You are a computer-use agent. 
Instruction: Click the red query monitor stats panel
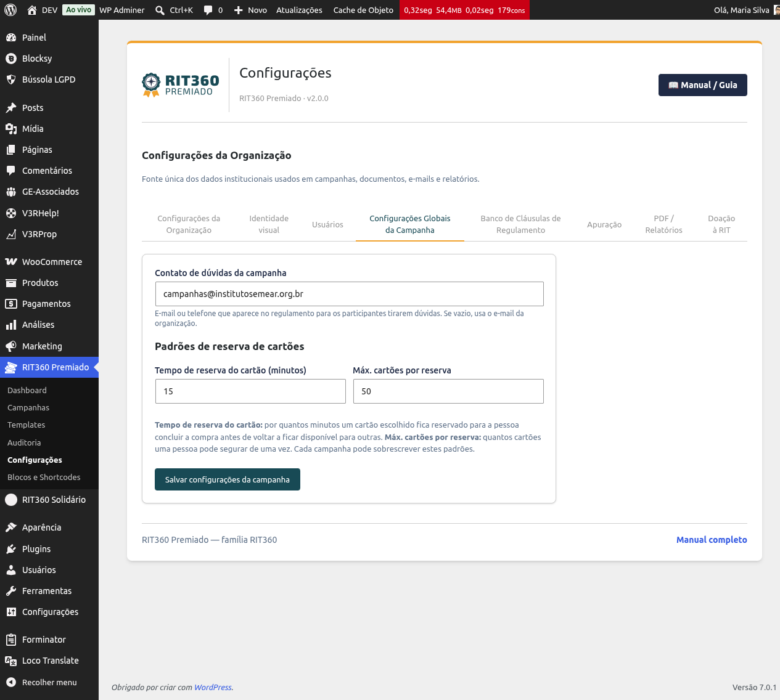pyautogui.click(x=464, y=10)
